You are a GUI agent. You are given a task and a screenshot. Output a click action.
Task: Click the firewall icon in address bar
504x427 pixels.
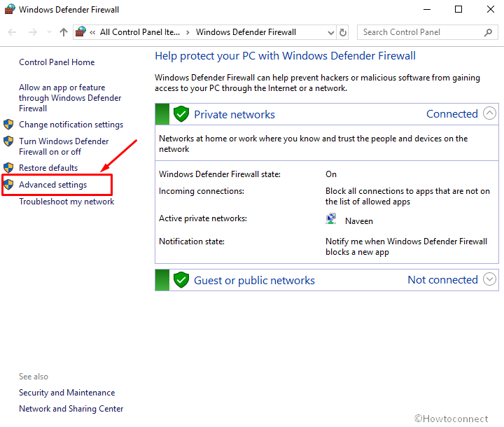(x=80, y=31)
